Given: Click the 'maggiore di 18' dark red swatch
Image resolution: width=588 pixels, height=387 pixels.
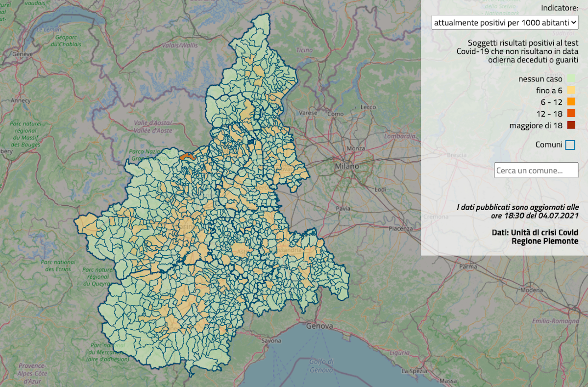Looking at the screenshot, I should pyautogui.click(x=571, y=125).
